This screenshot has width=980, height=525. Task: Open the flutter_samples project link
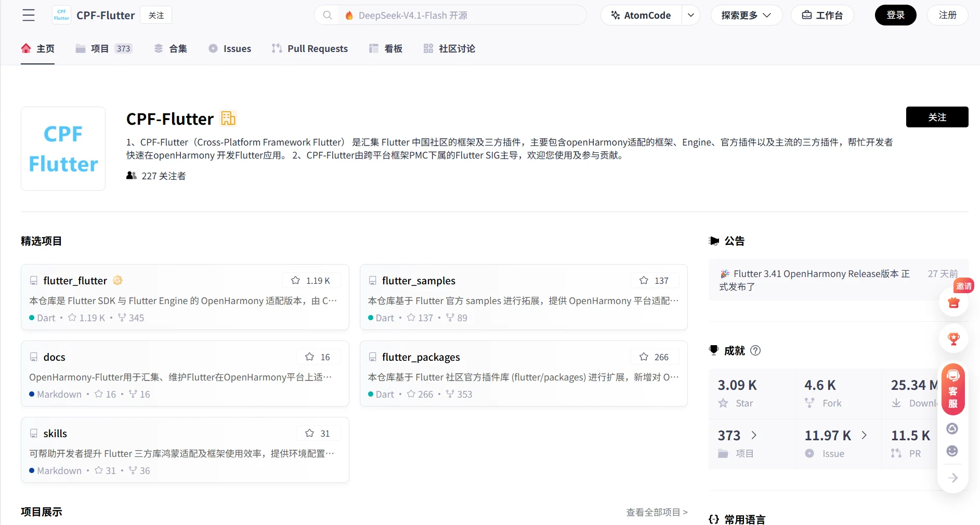419,280
